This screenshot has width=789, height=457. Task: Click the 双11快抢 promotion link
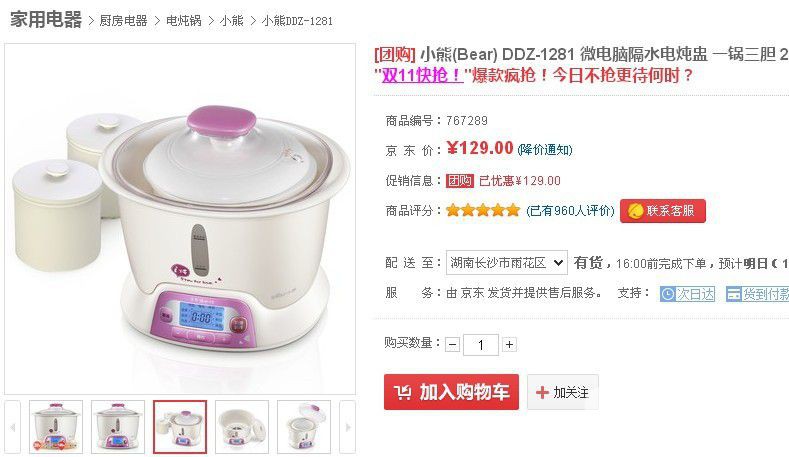coord(422,75)
